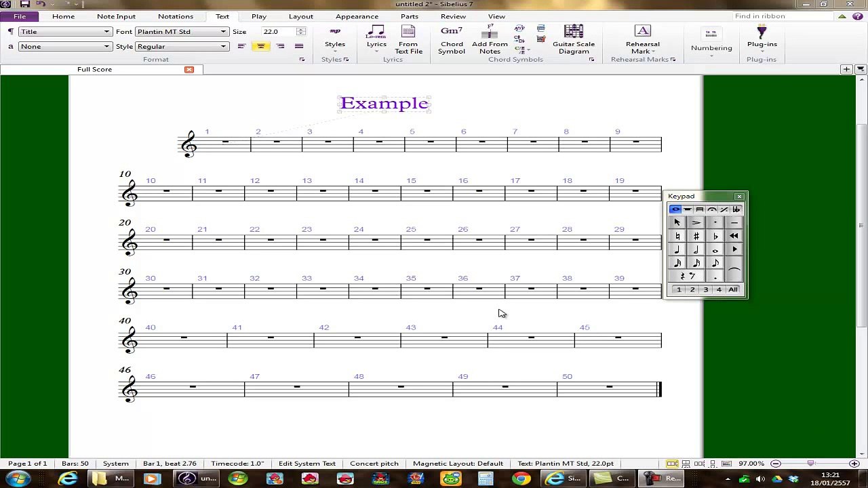Open the Guitar Scale Diagram tool
The image size is (868, 488).
574,39
